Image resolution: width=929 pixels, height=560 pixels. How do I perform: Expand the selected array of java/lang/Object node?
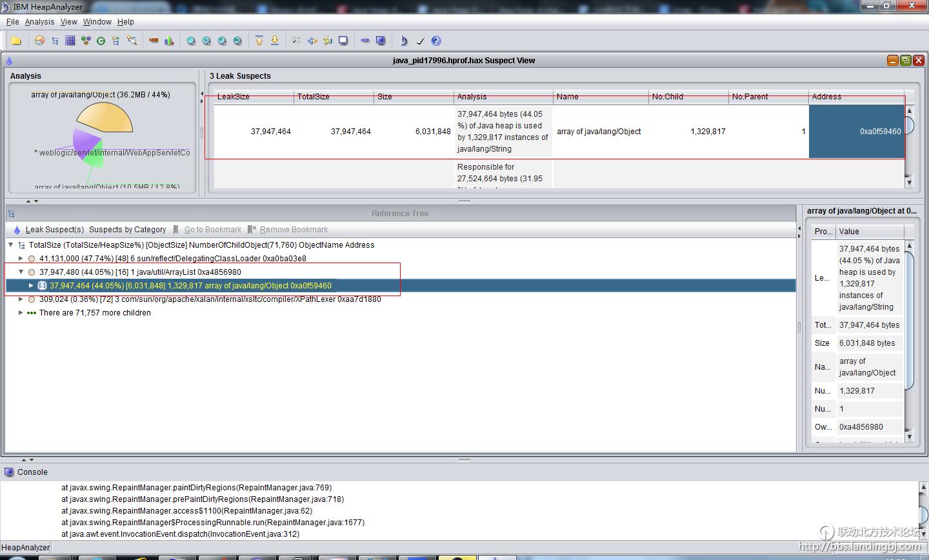click(x=30, y=285)
